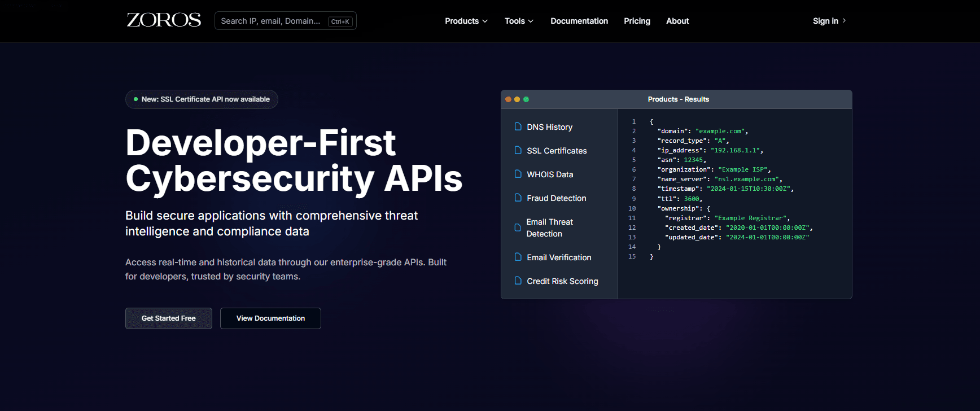
Task: Open the About page
Action: 677,21
